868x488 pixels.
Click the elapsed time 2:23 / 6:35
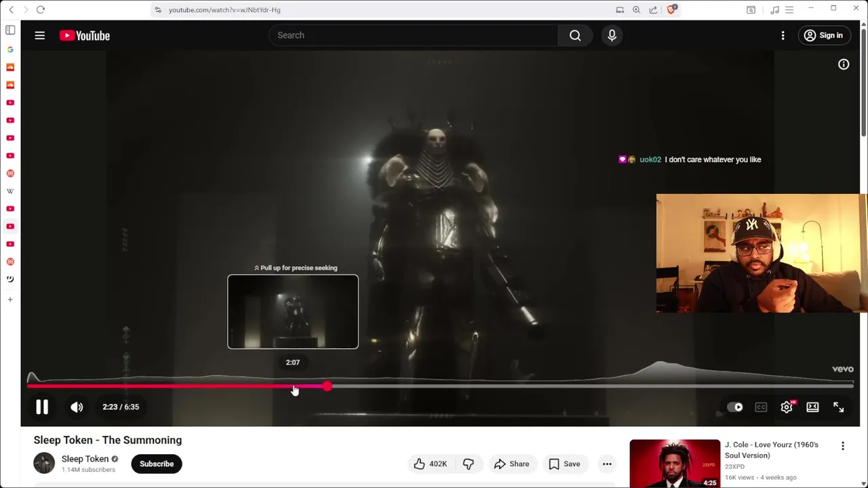point(121,407)
